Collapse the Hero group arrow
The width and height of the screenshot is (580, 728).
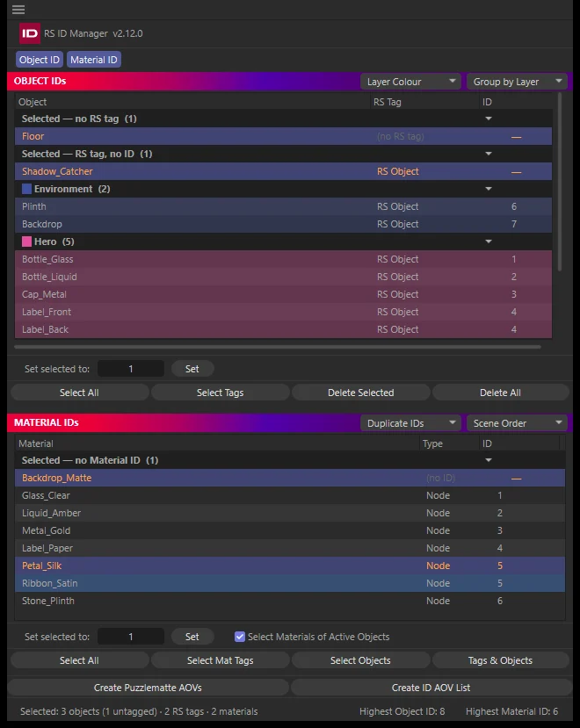tap(489, 241)
